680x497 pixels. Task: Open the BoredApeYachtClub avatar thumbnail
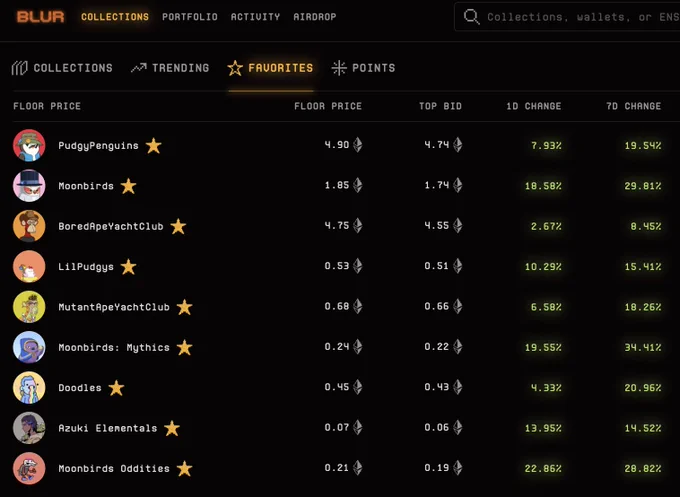coord(29,226)
